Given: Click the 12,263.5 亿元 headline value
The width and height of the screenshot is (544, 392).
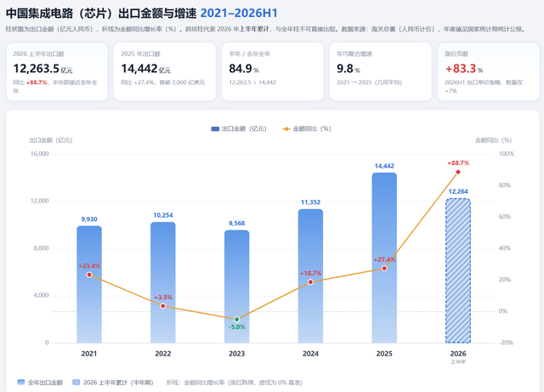Looking at the screenshot, I should pos(42,69).
